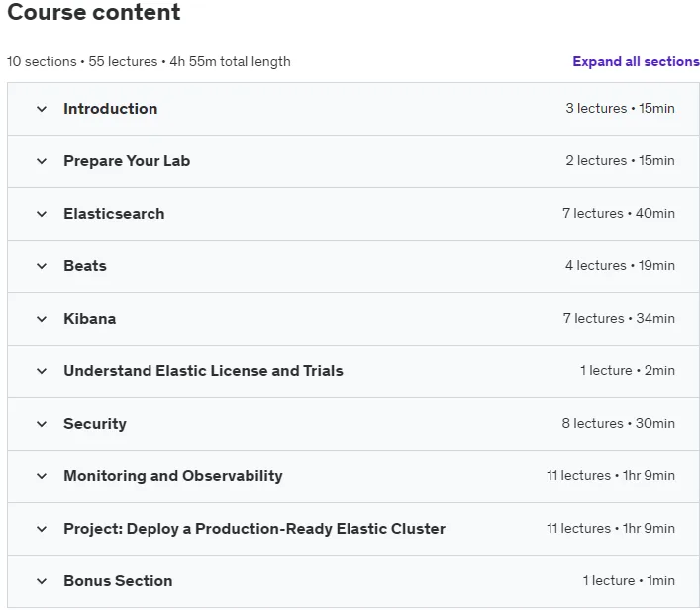The height and width of the screenshot is (610, 700).
Task: Expand Monitoring and Observability chevron
Action: [42, 476]
